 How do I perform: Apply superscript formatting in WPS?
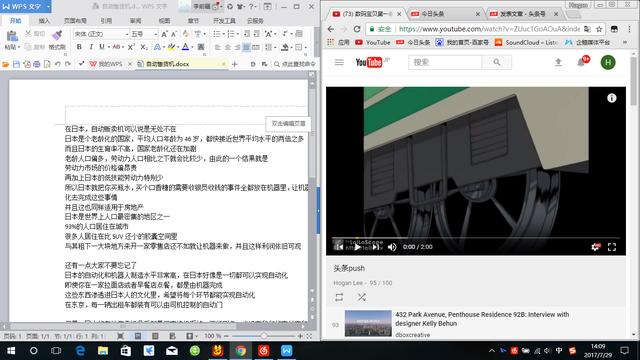131,47
